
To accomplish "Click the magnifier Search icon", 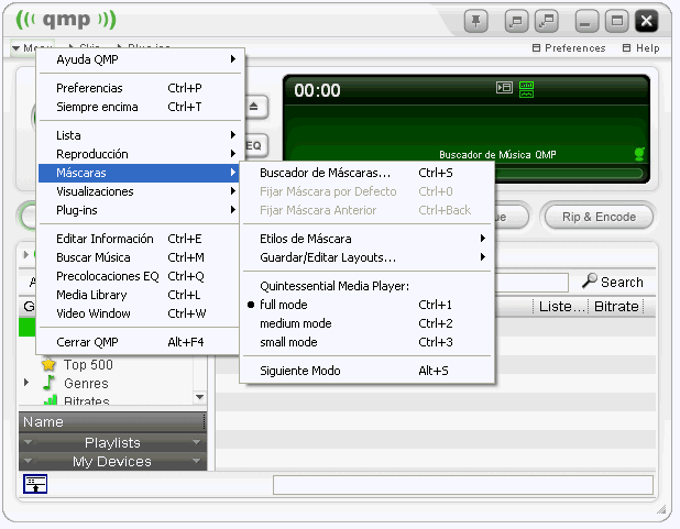I will (589, 281).
